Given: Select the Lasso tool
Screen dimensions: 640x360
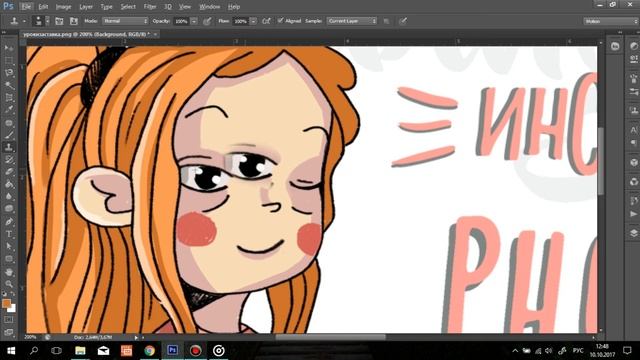Looking at the screenshot, I should point(9,73).
